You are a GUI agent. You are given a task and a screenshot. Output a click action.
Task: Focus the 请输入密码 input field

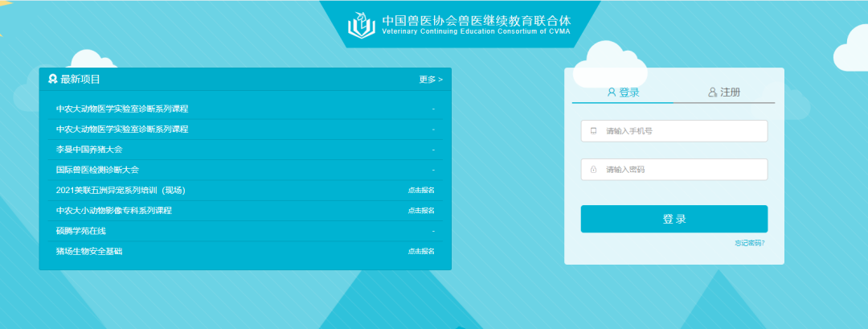click(674, 170)
